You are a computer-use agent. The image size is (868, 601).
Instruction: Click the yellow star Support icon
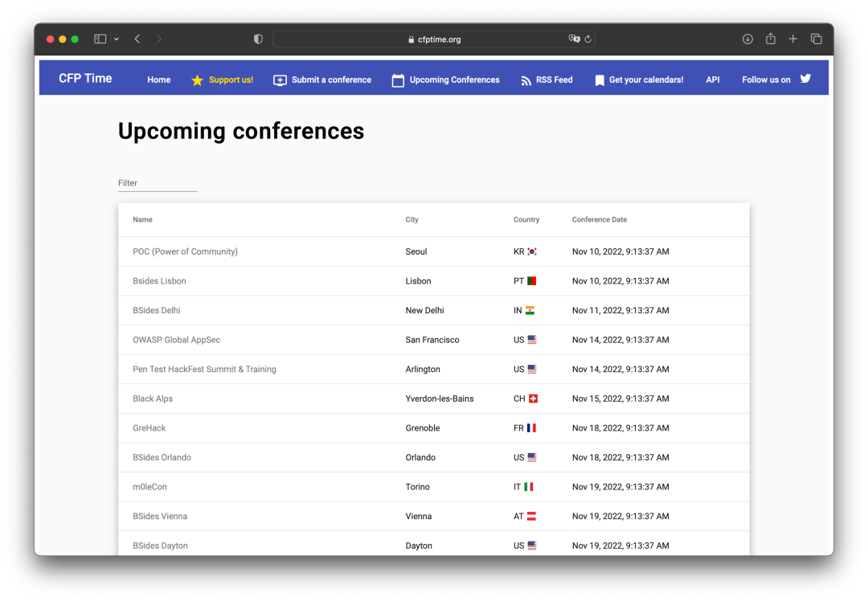[197, 80]
